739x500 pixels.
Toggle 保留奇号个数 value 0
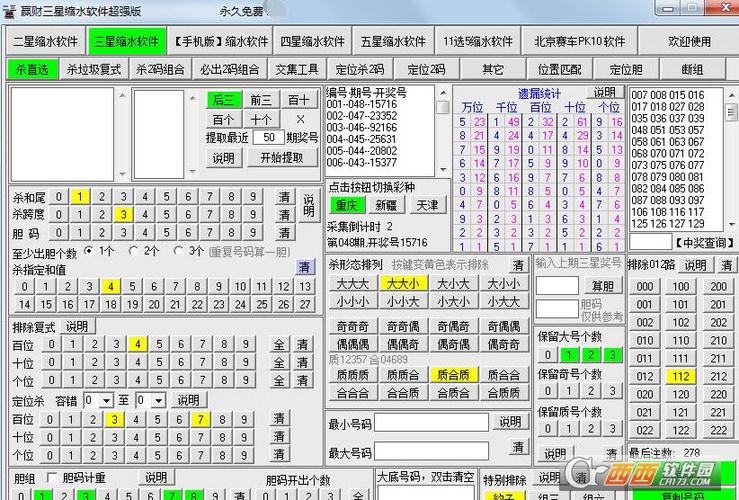pyautogui.click(x=548, y=391)
